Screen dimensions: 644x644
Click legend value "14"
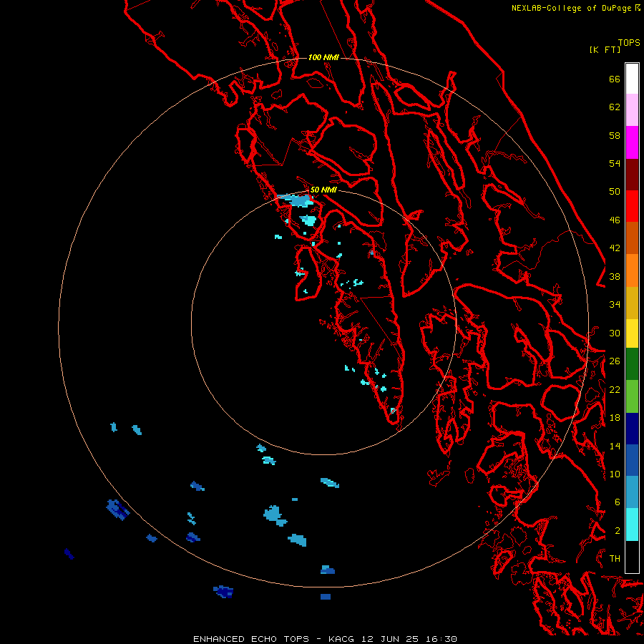(x=615, y=446)
